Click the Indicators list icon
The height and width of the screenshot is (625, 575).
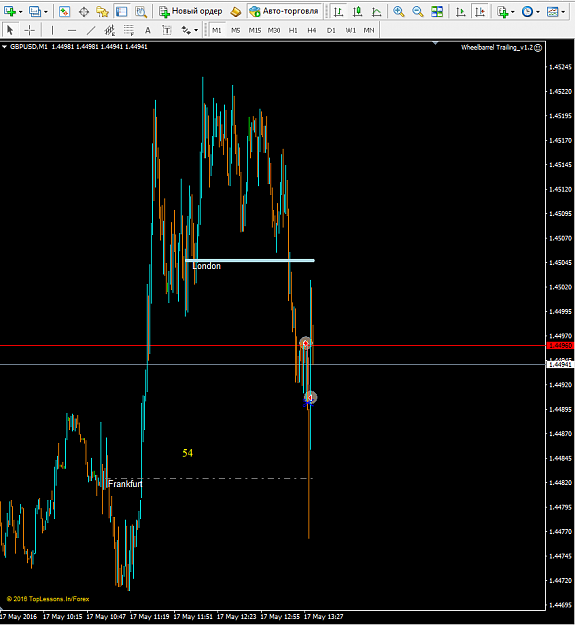502,12
